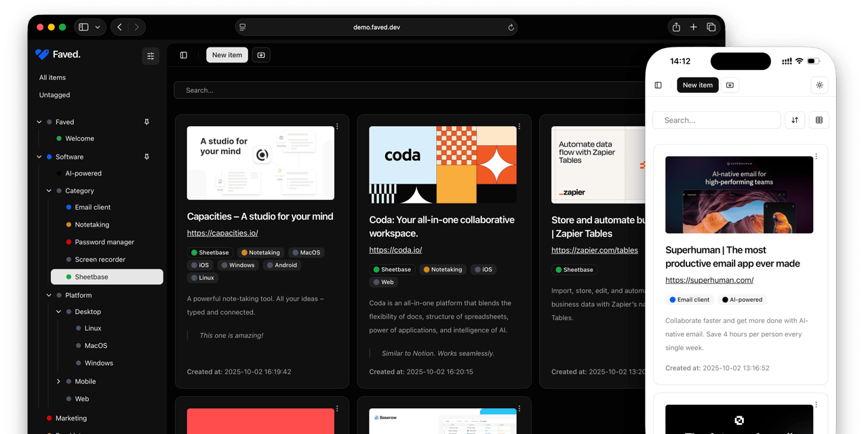This screenshot has height=434, width=868.
Task: Open sort order icon on phone
Action: (x=795, y=120)
